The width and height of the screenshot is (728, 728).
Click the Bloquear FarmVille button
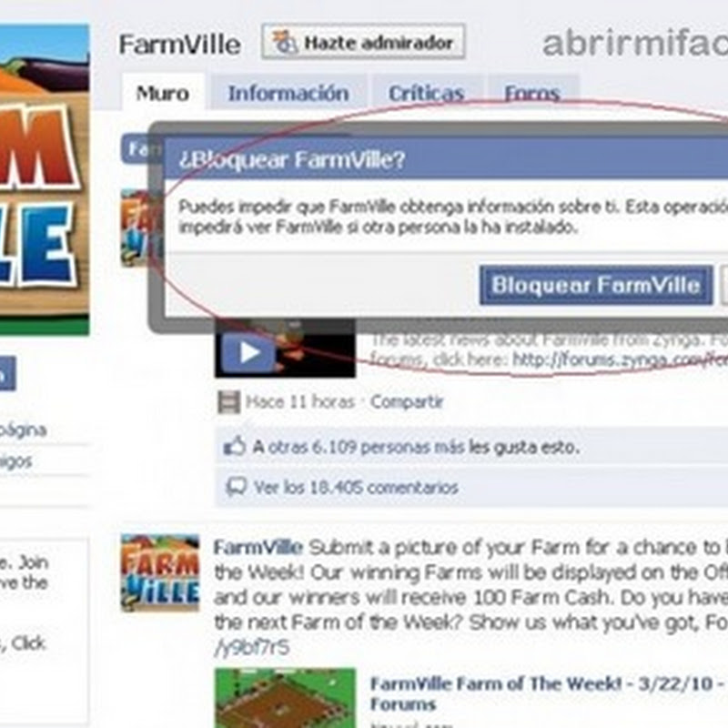coord(596,285)
